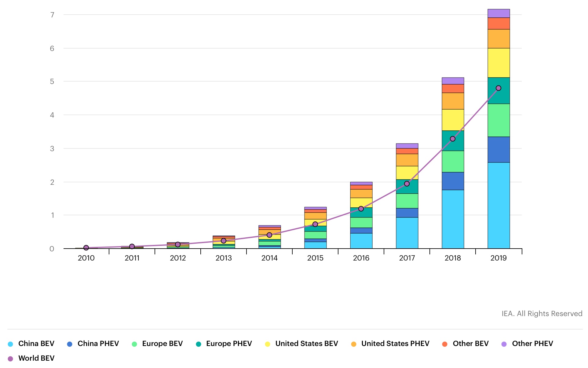Select United States BEV segment in 2019 bar
Screen dimensions: 588x368
499,63
